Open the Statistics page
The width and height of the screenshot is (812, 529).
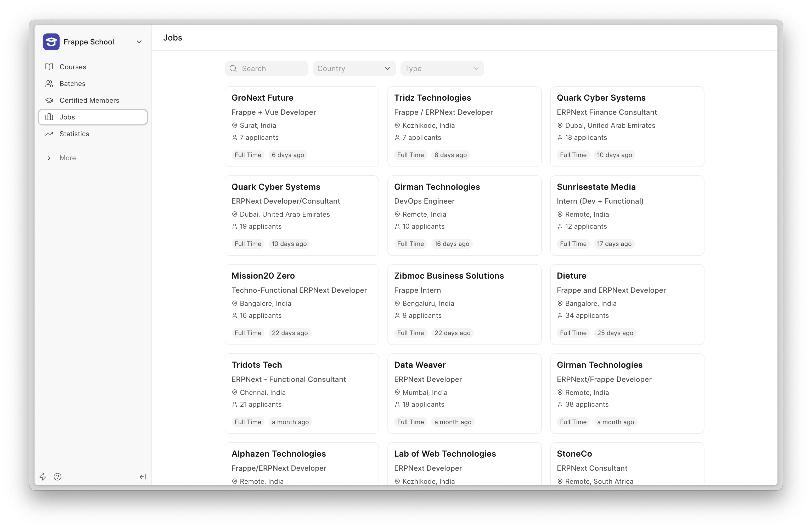[x=93, y=134]
